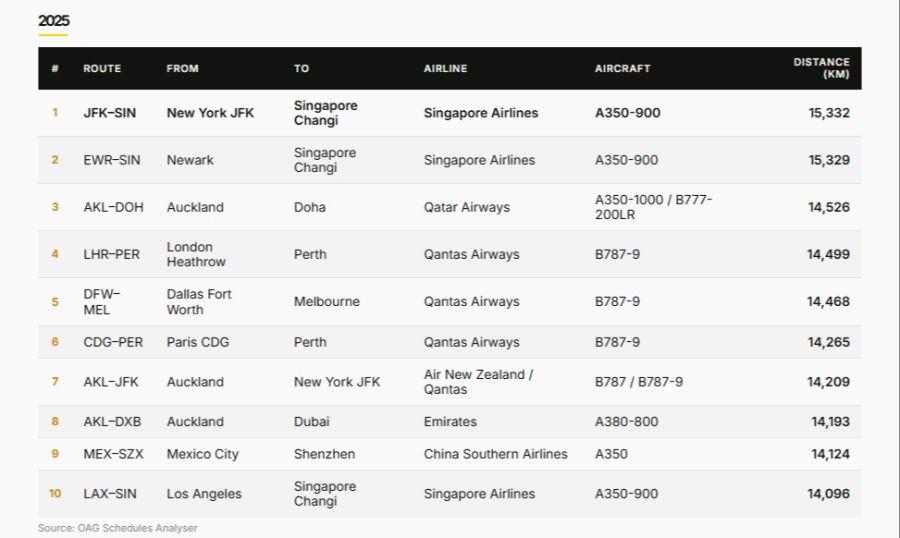Select the CDG–PER route row

(449, 342)
